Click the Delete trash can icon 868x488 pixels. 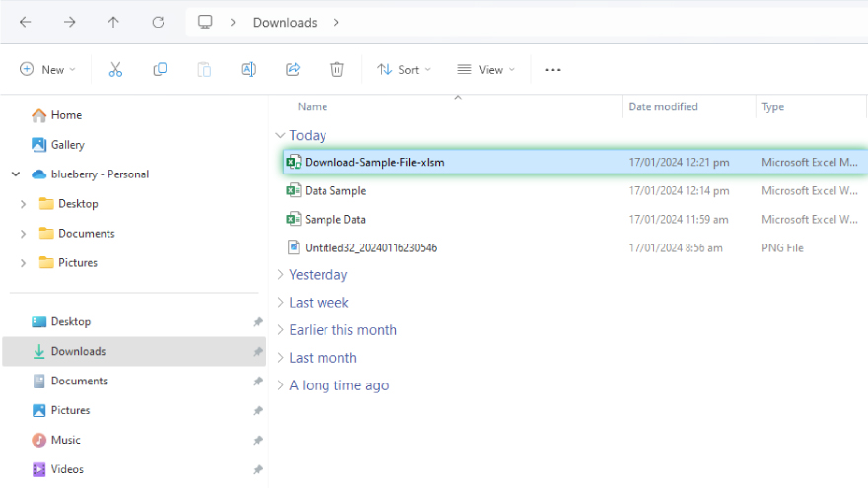(337, 70)
